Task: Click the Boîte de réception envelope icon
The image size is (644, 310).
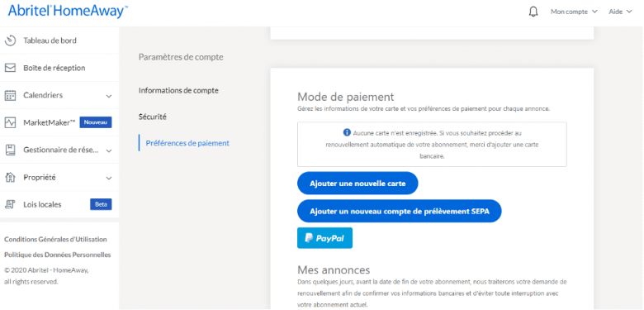Action: 10,68
